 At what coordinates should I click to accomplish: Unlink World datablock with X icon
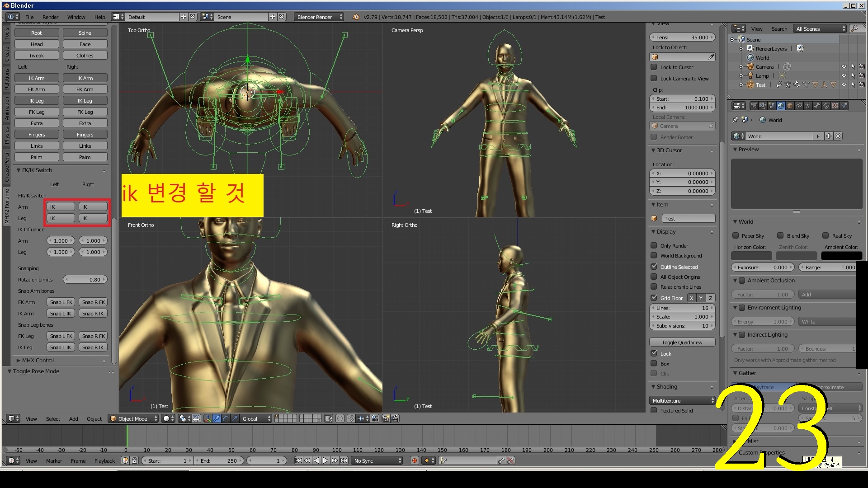point(838,136)
